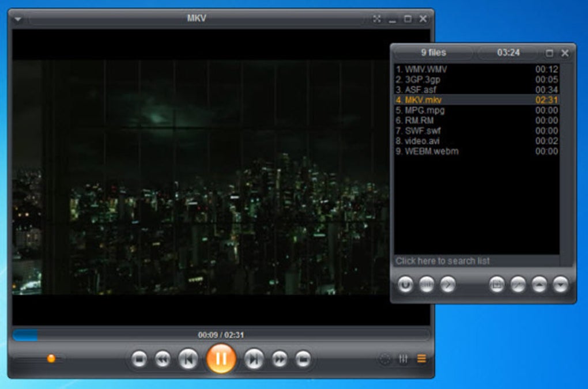Click the orange volume slider knob
The width and height of the screenshot is (588, 389).
(x=51, y=358)
